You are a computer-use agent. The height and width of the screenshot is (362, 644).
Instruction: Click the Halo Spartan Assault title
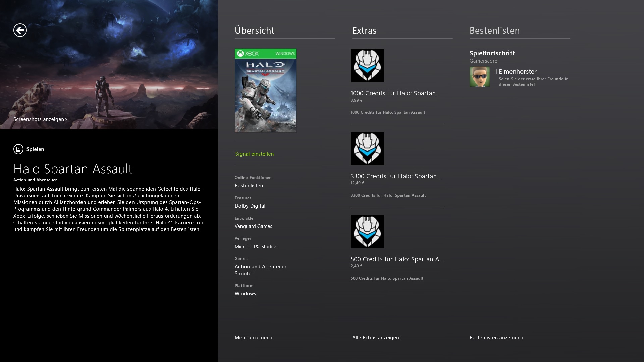pos(73,169)
